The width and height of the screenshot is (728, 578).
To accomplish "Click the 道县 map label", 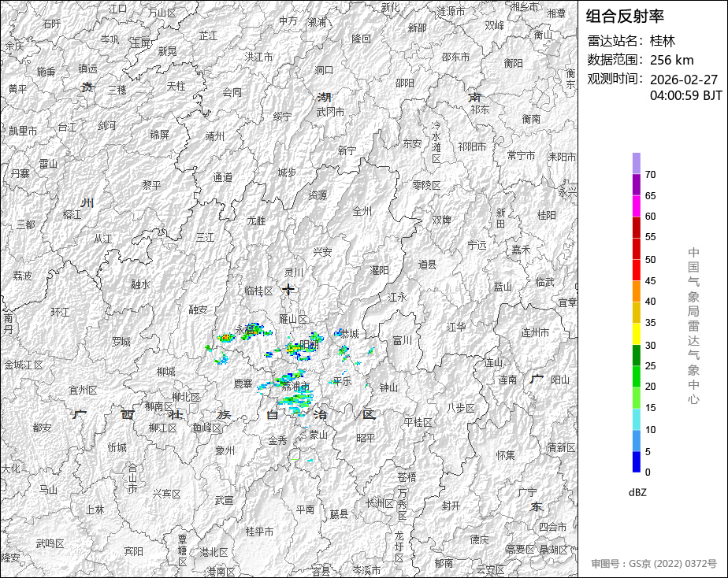I will [427, 265].
